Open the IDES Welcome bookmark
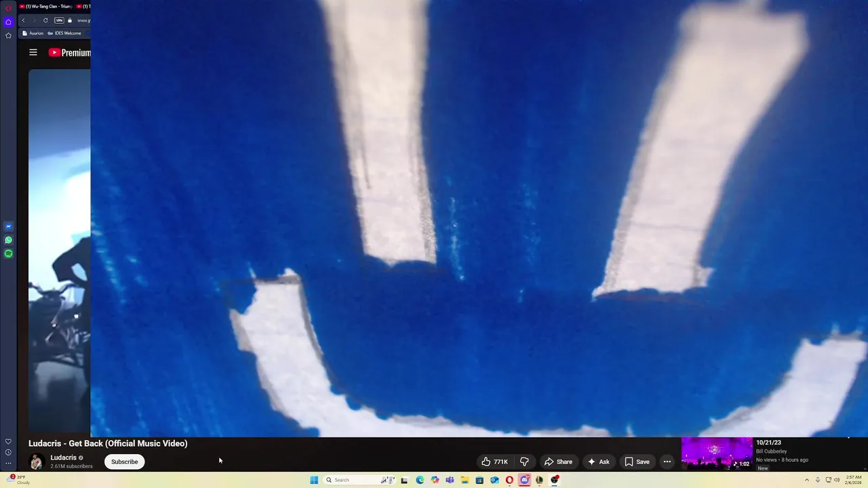Image resolution: width=868 pixels, height=488 pixels. [x=64, y=33]
